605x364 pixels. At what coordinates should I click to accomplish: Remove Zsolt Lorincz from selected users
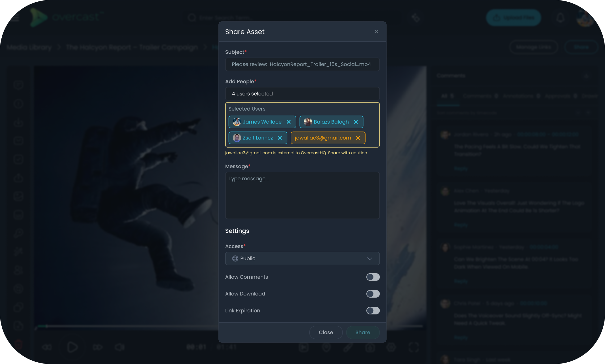(x=280, y=138)
